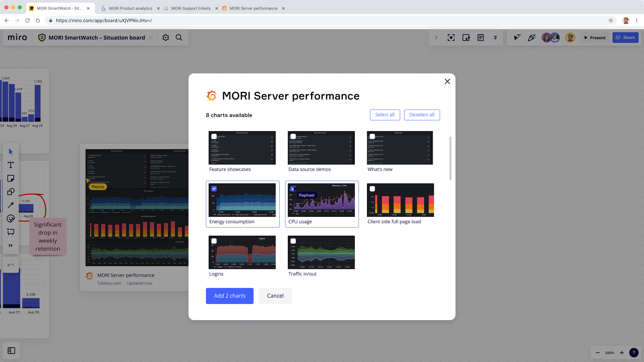This screenshot has width=644, height=362.
Task: Expand more apps double chevron
Action: (x=495, y=38)
